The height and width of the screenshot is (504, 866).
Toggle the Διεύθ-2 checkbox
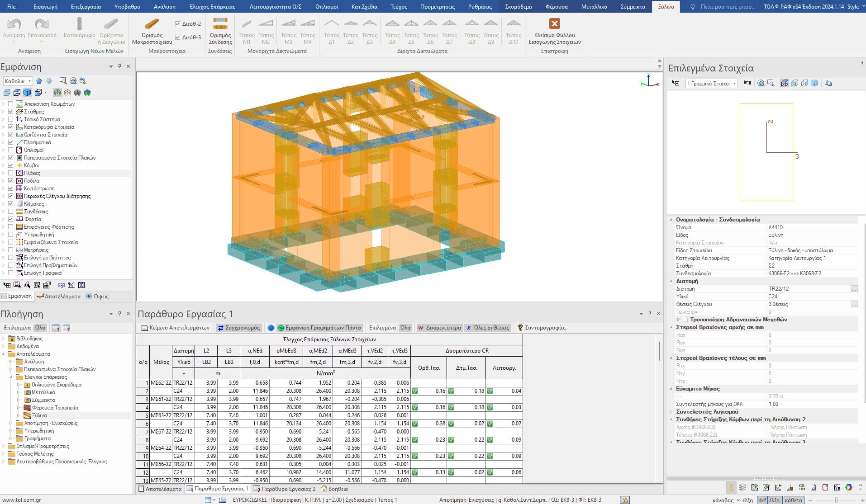coord(177,24)
